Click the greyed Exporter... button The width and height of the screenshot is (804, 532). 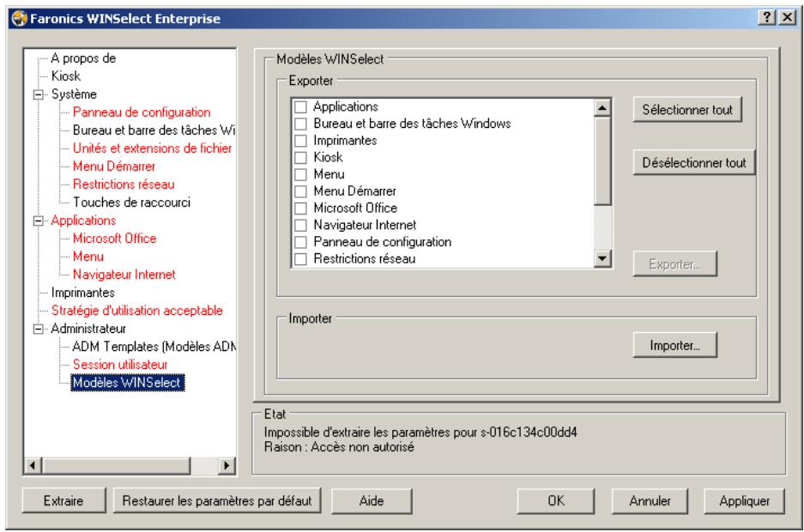click(x=674, y=264)
